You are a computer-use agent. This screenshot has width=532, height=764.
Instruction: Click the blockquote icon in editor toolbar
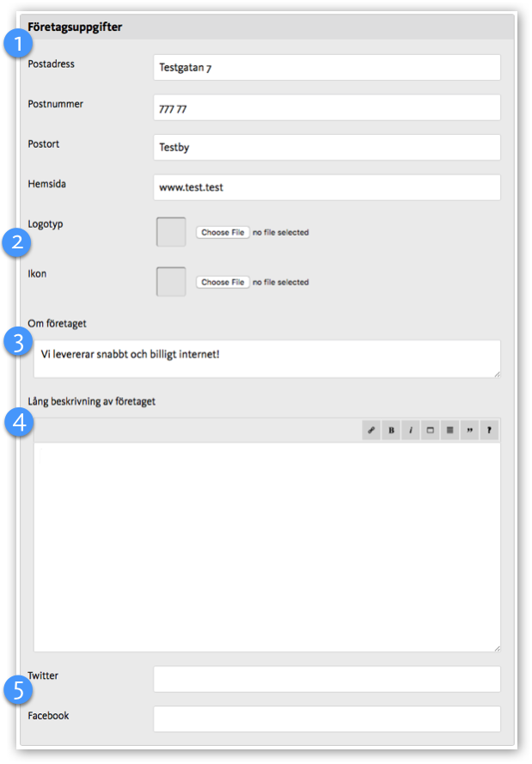(x=469, y=431)
